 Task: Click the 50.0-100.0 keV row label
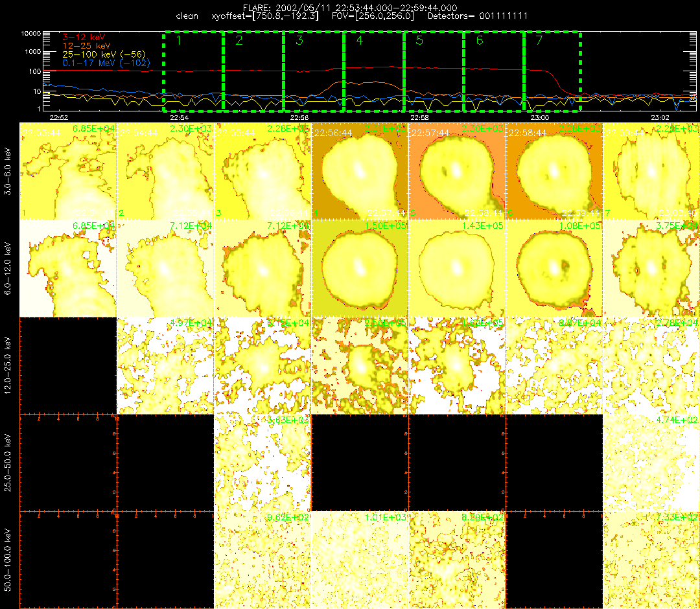tap(8, 560)
